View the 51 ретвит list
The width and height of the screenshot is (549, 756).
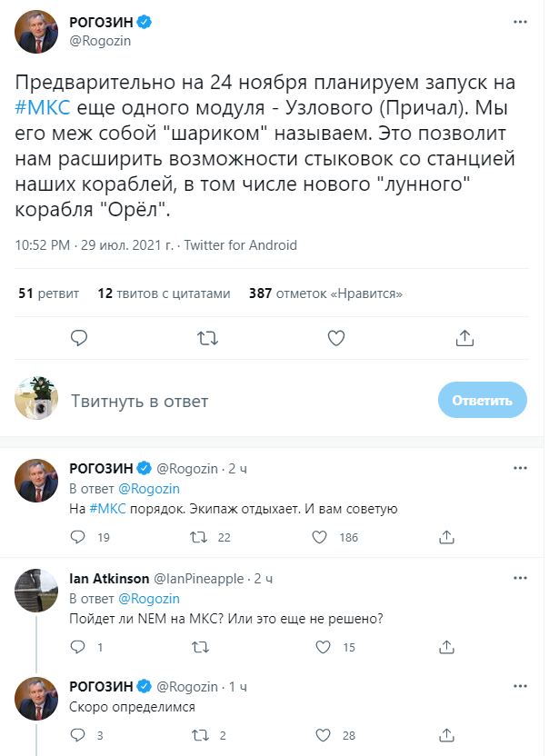click(49, 293)
